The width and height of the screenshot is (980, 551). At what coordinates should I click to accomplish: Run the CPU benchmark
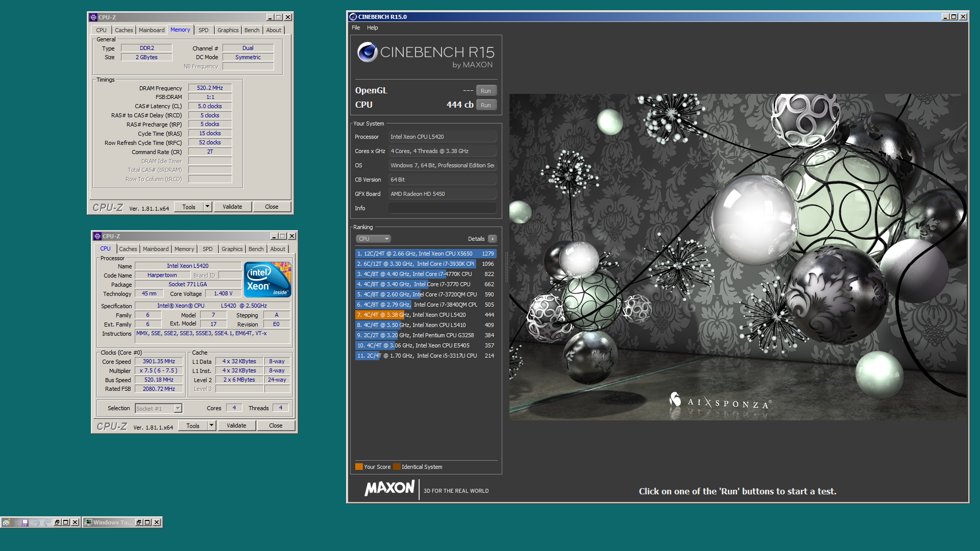pyautogui.click(x=486, y=105)
